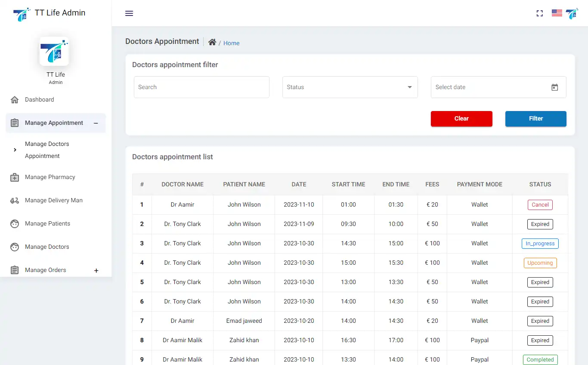
Task: Click the hamburger menu icon
Action: tap(129, 13)
